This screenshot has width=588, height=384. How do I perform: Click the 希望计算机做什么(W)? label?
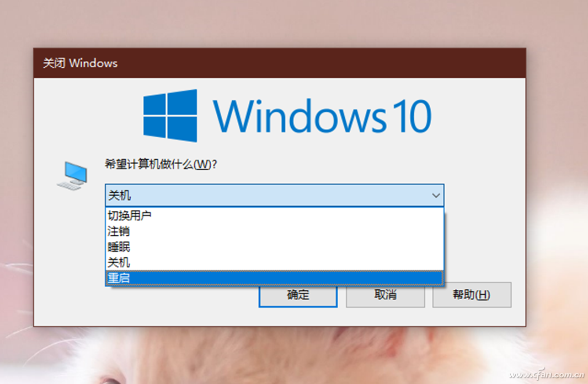tap(161, 164)
